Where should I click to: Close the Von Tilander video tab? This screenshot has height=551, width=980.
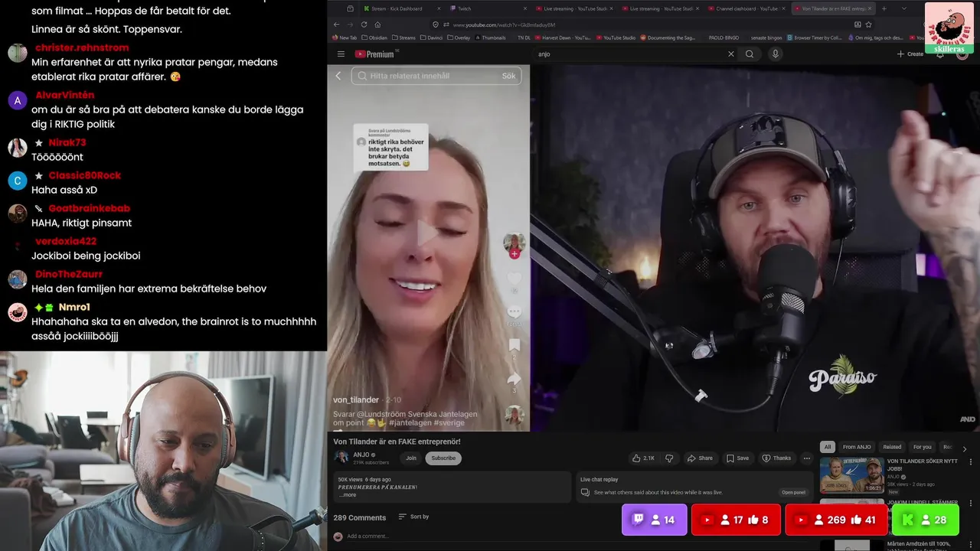pyautogui.click(x=869, y=8)
